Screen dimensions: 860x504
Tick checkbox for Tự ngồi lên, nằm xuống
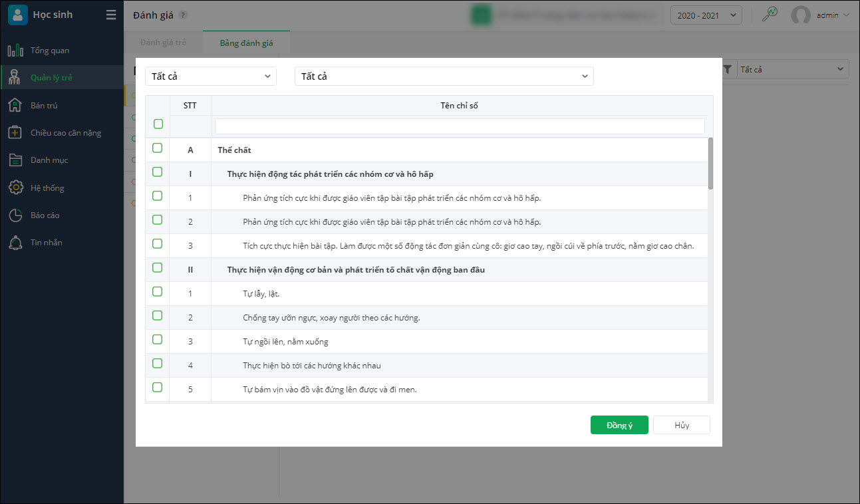157,339
